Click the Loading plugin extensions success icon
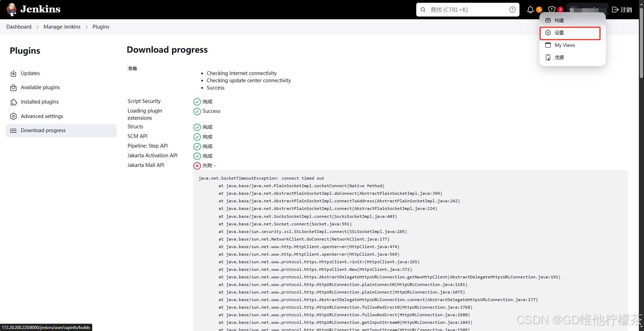 (197, 111)
